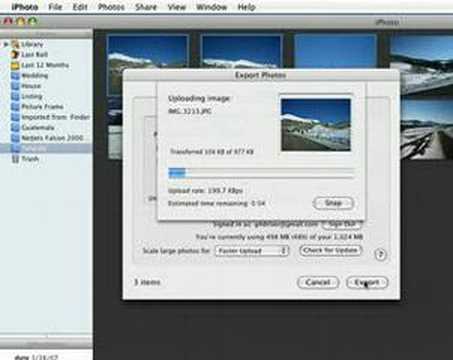Click the '3 items' count label
The height and width of the screenshot is (360, 453).
tap(147, 282)
